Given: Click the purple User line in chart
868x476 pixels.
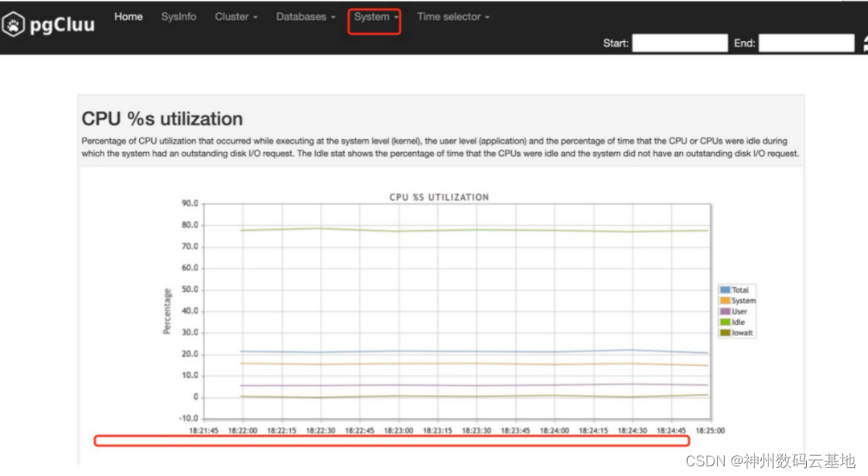Looking at the screenshot, I should click(476, 385).
